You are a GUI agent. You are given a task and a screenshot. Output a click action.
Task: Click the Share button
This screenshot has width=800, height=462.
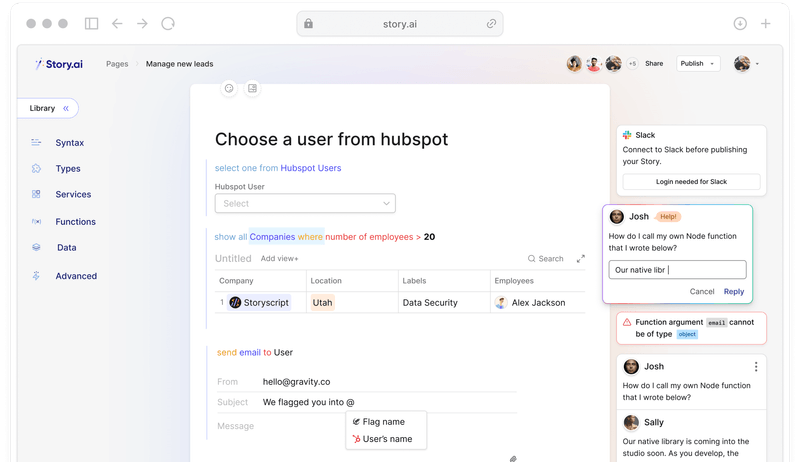[654, 64]
